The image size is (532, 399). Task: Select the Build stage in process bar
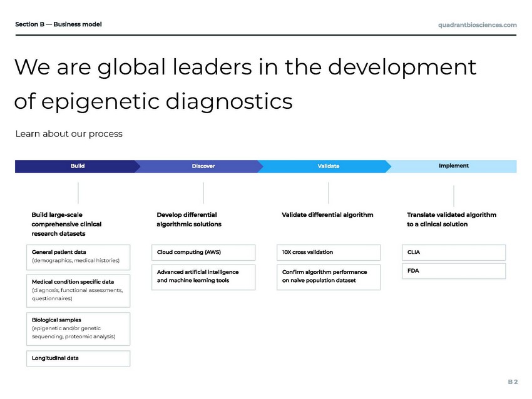(77, 166)
